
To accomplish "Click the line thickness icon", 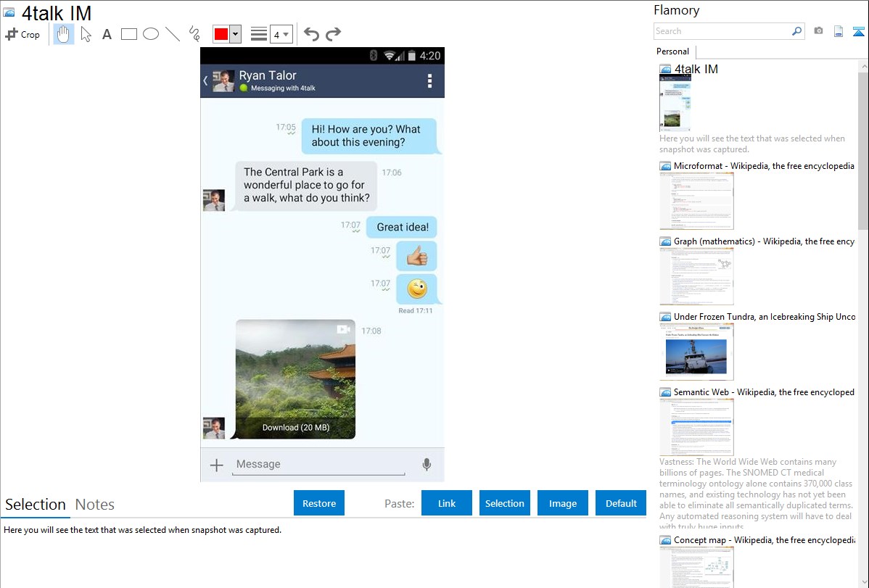I will click(259, 34).
